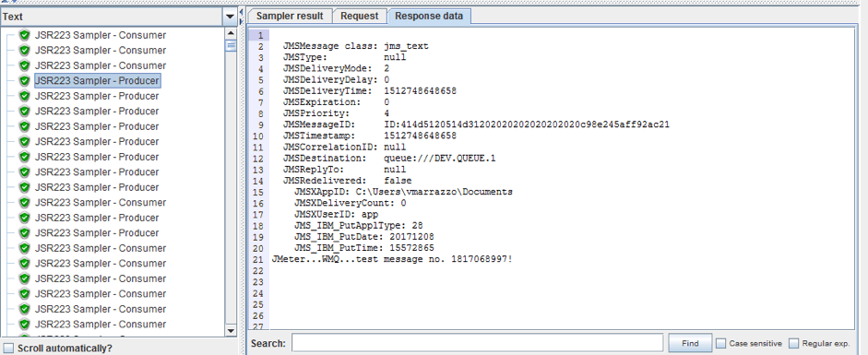
Task: Click the Find button
Action: click(x=690, y=343)
